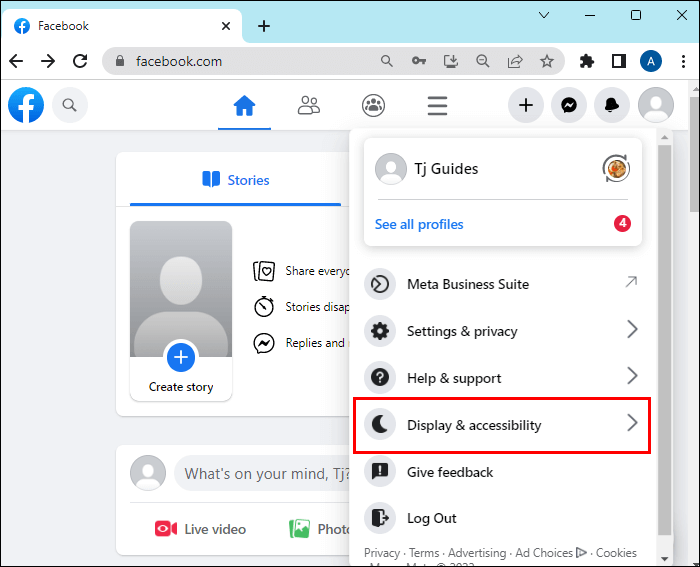The width and height of the screenshot is (700, 567).
Task: Click the question mark help icon
Action: tap(380, 378)
